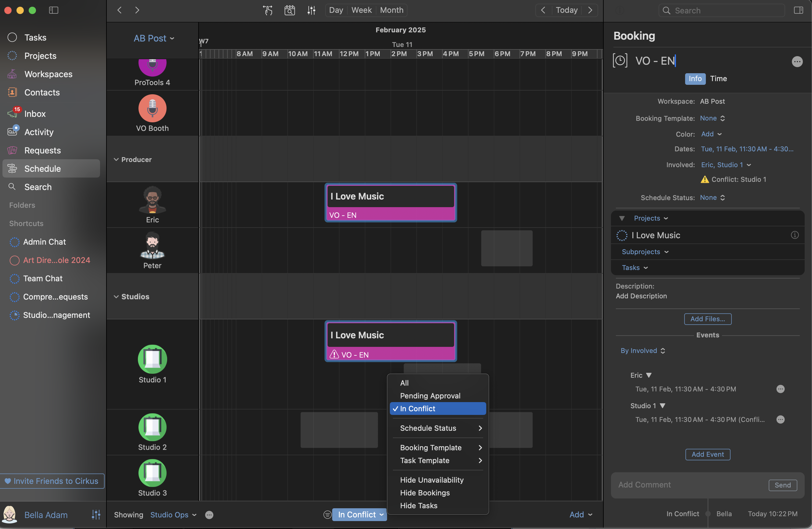The image size is (812, 529).
Task: Click info icon next to I Love Music
Action: 795,235
